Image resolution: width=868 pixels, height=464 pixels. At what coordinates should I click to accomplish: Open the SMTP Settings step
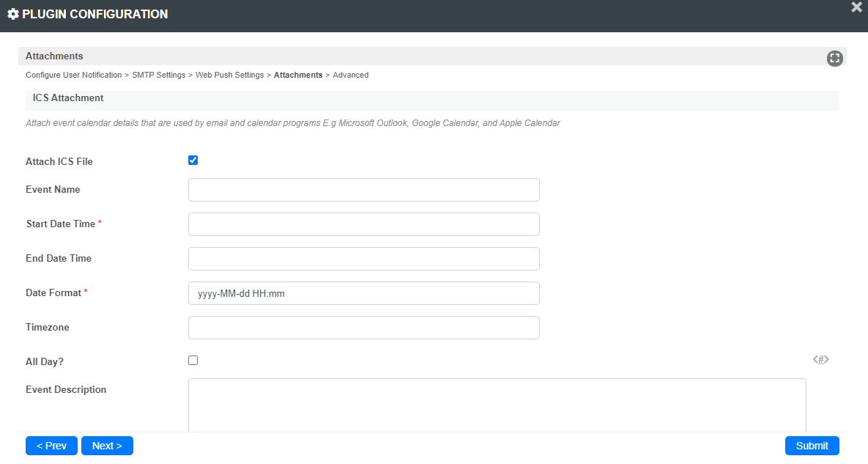pyautogui.click(x=158, y=75)
